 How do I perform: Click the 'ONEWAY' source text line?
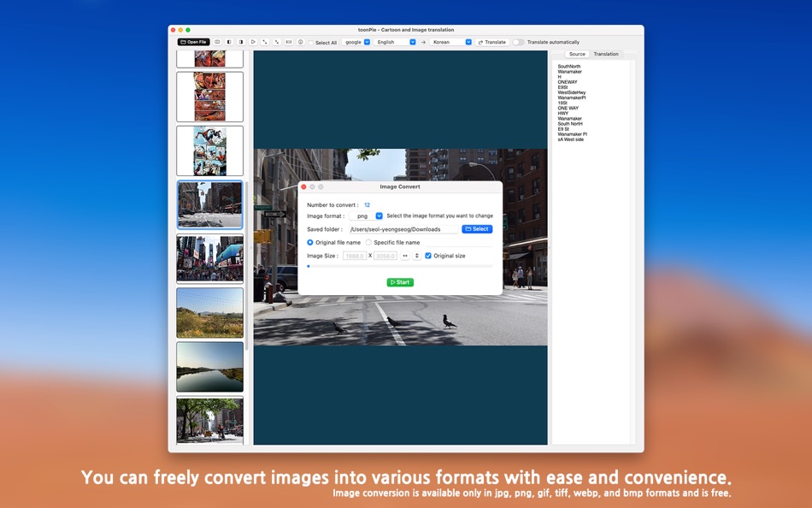click(x=567, y=82)
